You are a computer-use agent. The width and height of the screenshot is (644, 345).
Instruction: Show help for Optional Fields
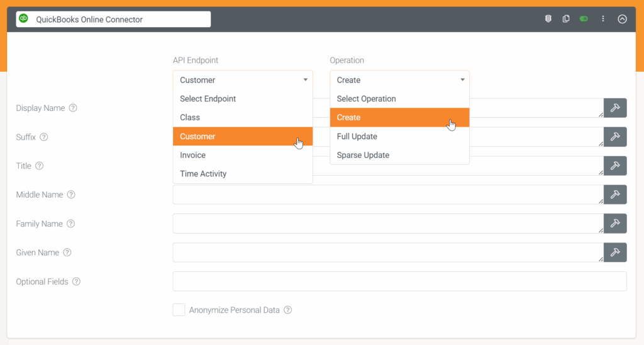point(76,281)
